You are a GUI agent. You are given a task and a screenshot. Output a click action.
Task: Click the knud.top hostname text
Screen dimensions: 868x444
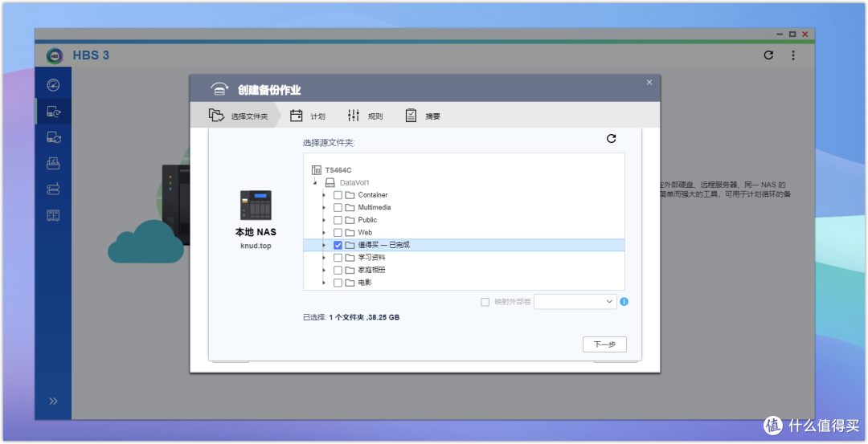256,246
